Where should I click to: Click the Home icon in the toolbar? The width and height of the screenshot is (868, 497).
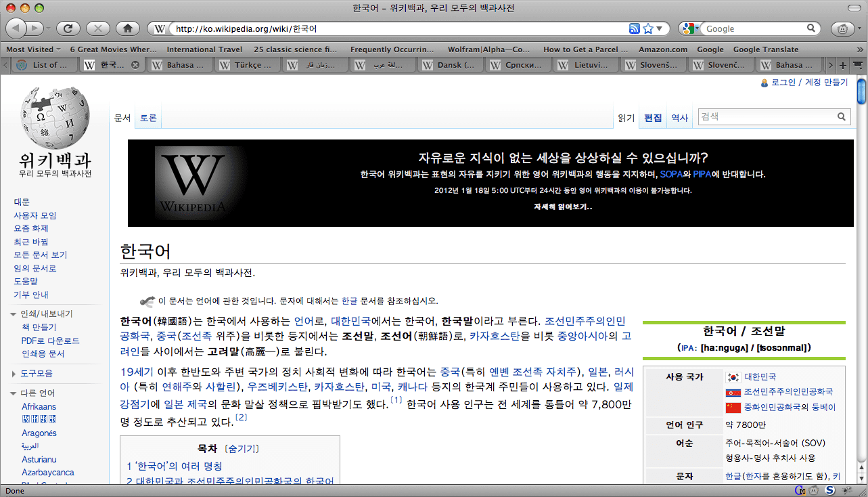tap(127, 28)
